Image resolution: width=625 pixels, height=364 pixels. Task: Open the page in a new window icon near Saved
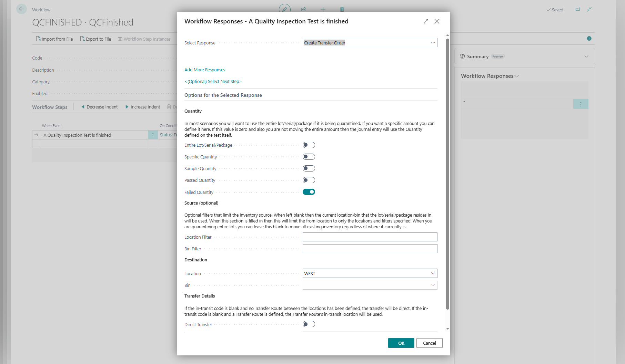tap(578, 9)
